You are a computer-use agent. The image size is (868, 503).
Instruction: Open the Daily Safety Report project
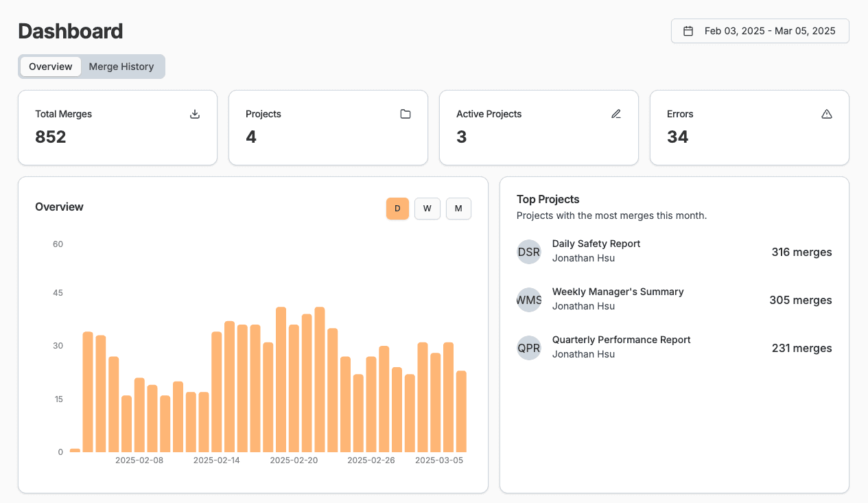596,244
